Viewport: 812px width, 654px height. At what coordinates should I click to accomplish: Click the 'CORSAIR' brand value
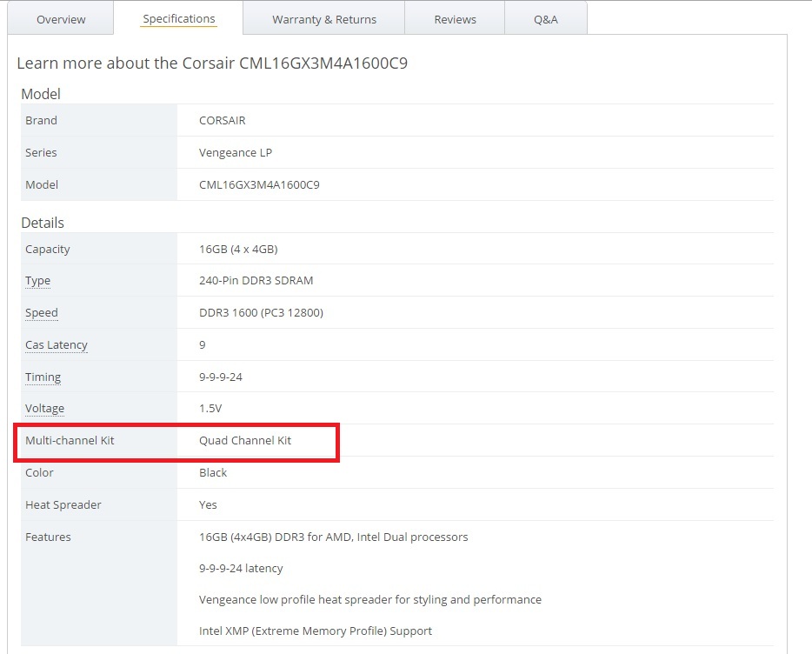[x=223, y=120]
